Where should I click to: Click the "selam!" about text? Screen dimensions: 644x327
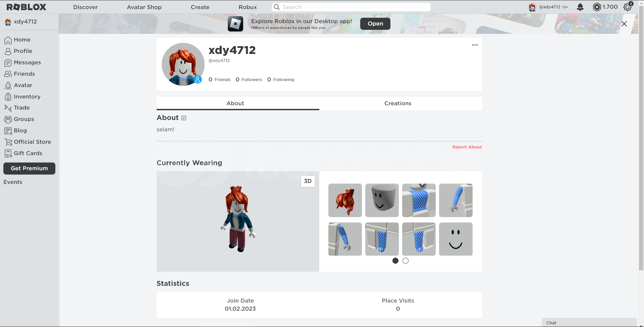pyautogui.click(x=165, y=130)
